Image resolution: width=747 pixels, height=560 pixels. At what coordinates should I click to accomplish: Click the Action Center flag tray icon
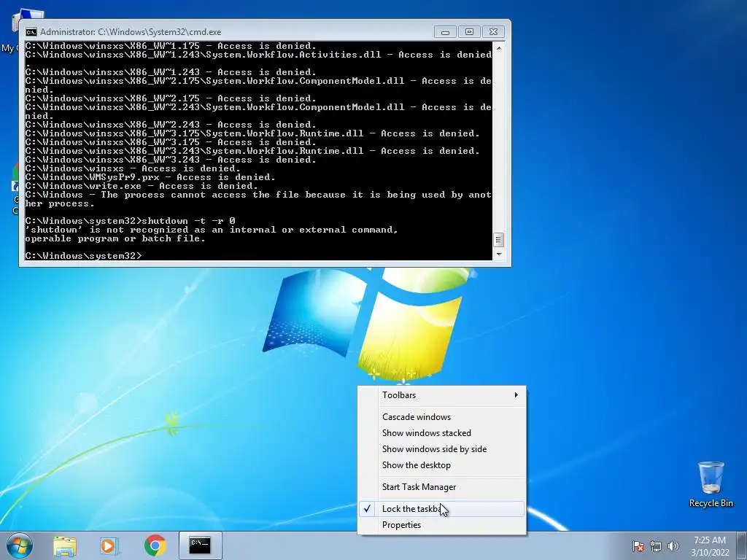[638, 546]
